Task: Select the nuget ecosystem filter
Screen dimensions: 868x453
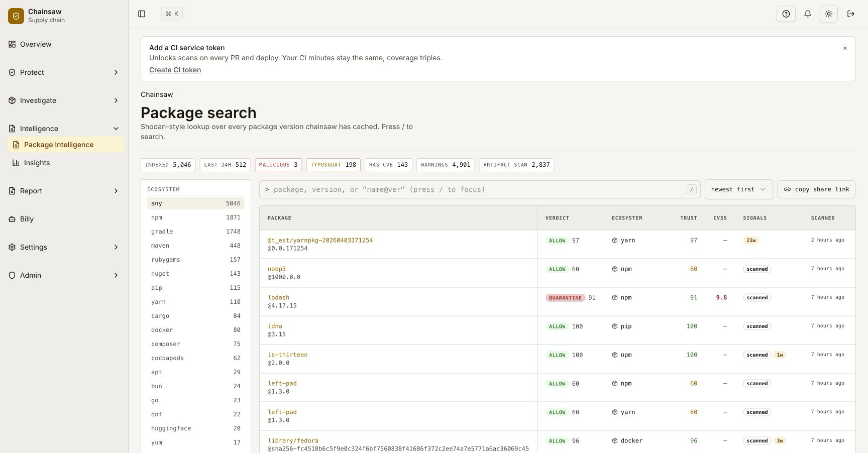Action: [x=196, y=274]
